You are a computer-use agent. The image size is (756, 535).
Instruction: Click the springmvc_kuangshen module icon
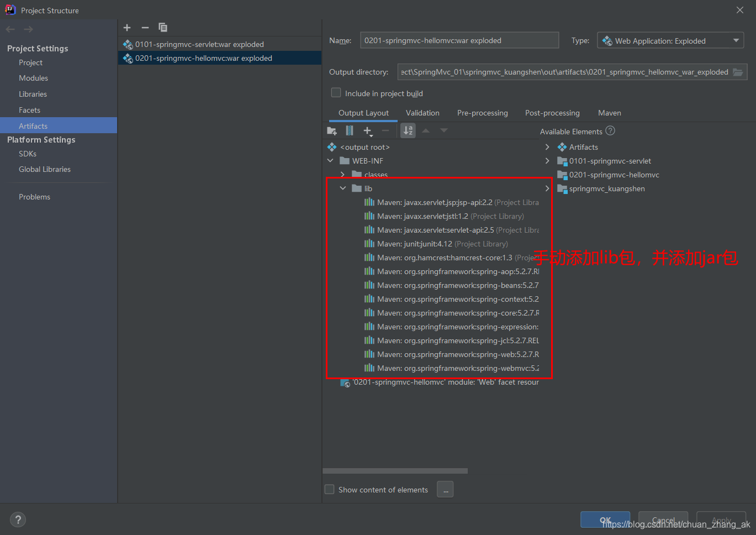click(x=562, y=189)
